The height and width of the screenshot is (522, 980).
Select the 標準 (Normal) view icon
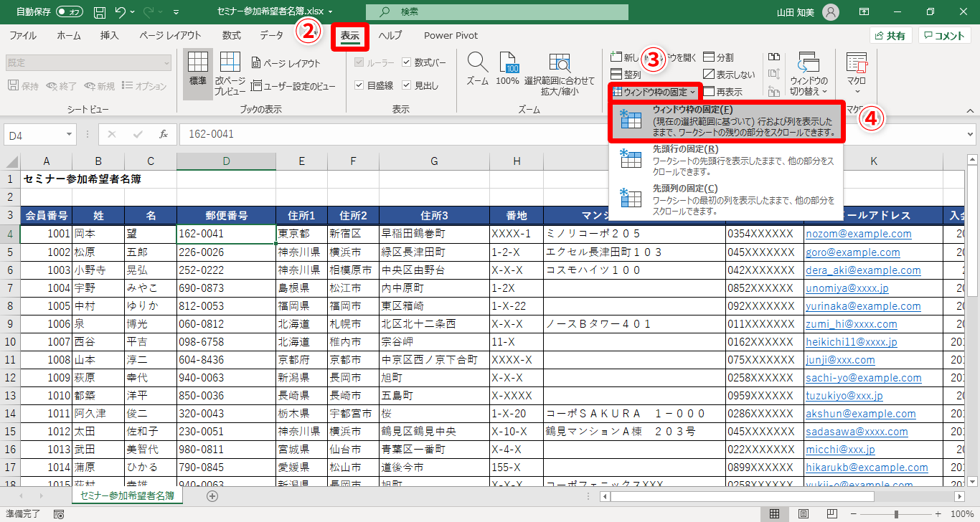198,74
